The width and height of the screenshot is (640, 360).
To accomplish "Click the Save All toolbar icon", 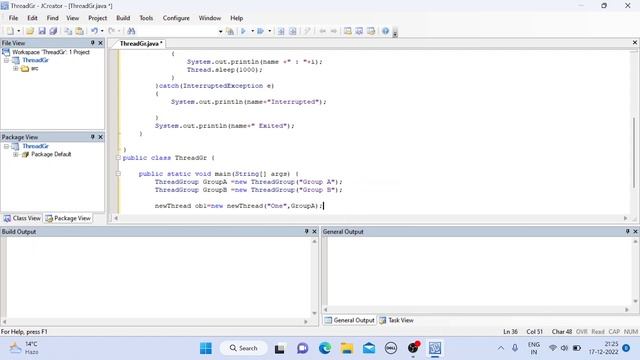I will [53, 31].
